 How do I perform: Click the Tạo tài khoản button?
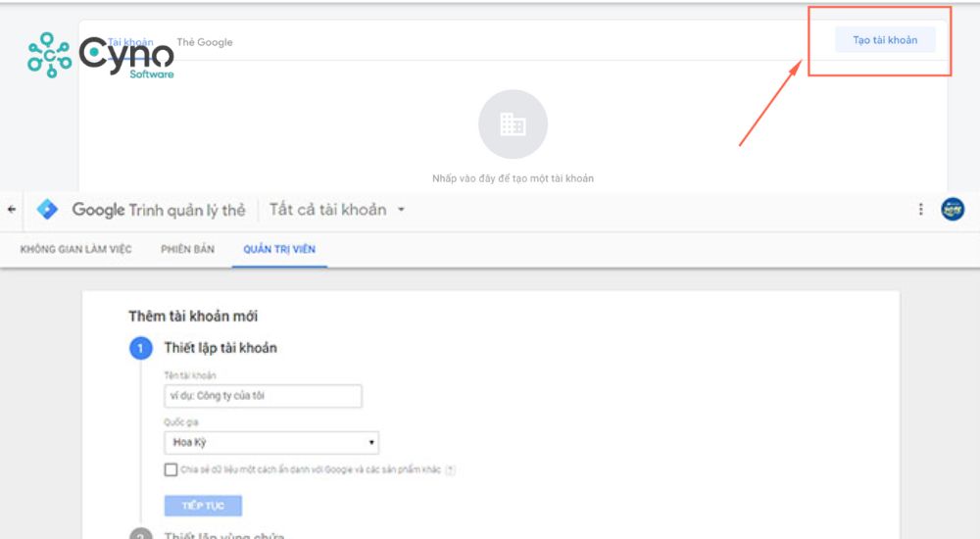click(x=885, y=40)
